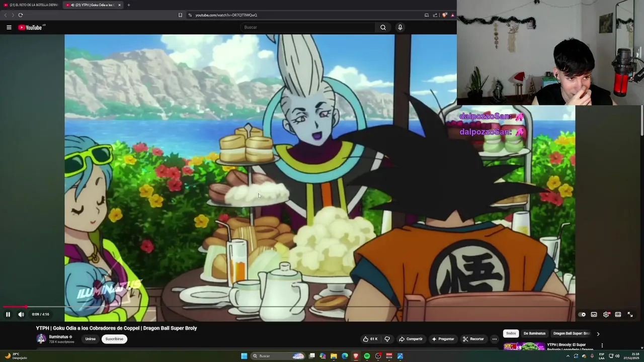Click the search magnifier button
The width and height of the screenshot is (644, 362).
pyautogui.click(x=383, y=27)
